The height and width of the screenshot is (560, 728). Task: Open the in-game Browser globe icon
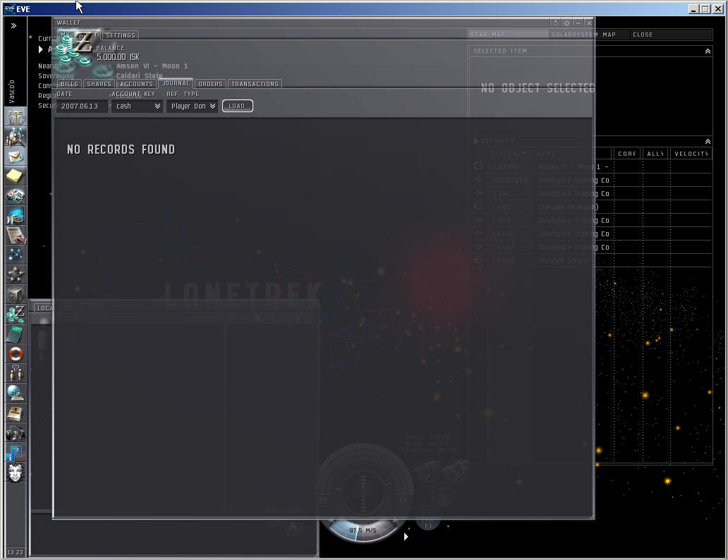pyautogui.click(x=16, y=394)
